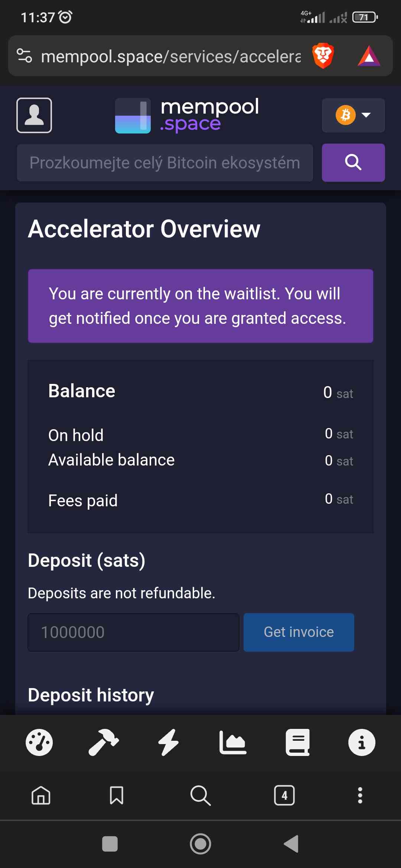
Task: Open the graphs chart tab
Action: tap(233, 742)
